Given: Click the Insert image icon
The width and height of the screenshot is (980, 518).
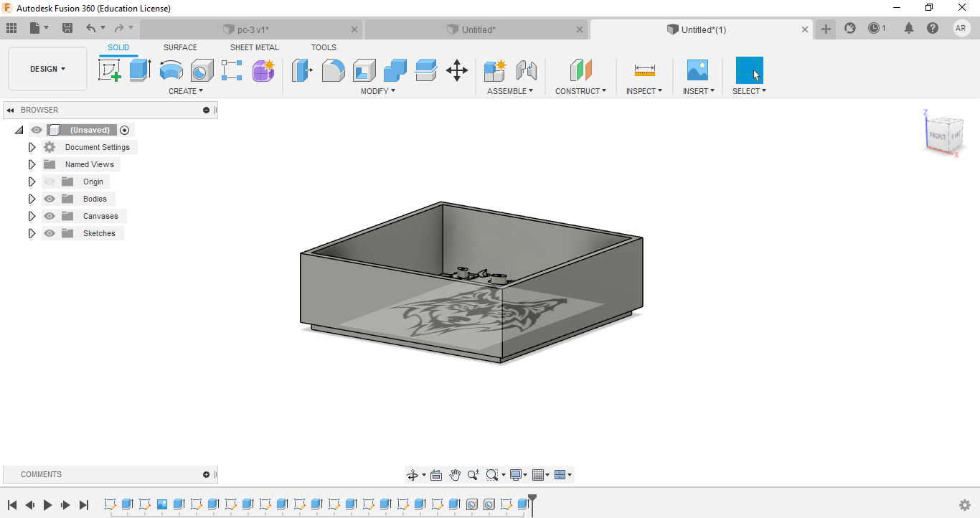Looking at the screenshot, I should (697, 70).
